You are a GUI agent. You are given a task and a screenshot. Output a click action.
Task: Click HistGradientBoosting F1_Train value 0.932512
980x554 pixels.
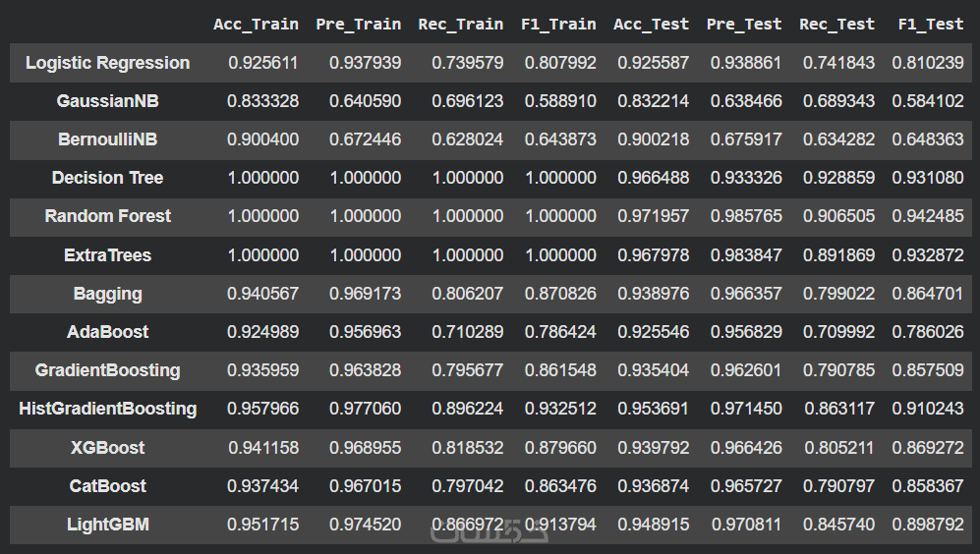[560, 409]
